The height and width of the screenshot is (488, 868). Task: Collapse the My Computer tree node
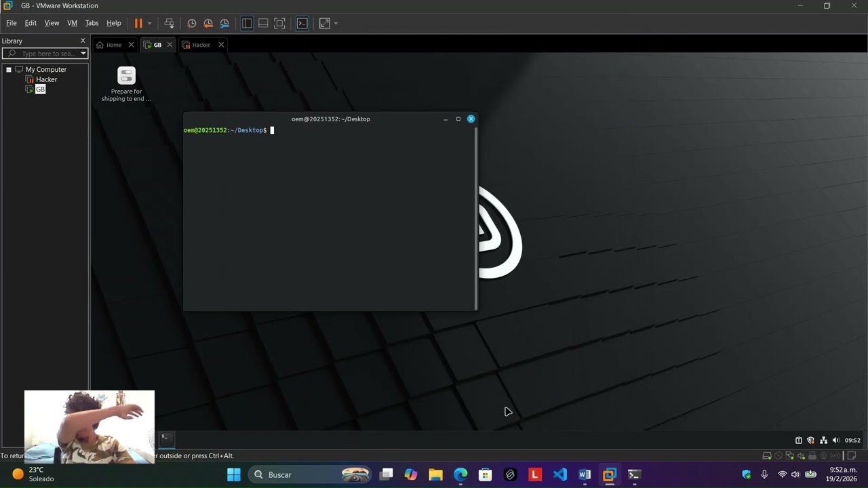point(9,69)
